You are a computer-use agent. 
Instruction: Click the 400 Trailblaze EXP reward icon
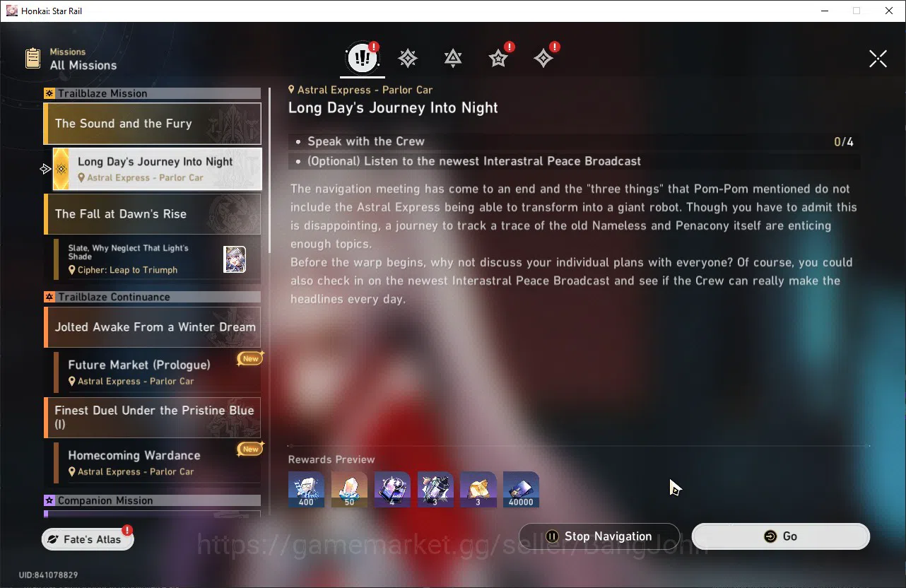coord(306,490)
